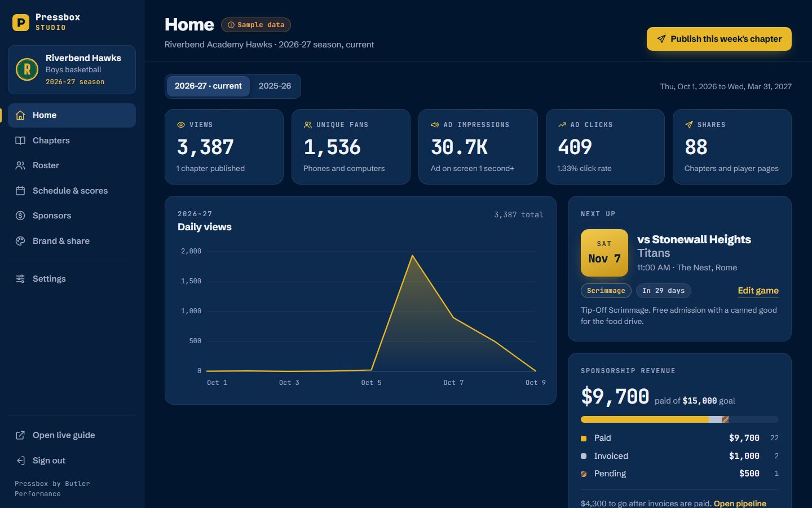Screen dimensions: 812x508
Task: Click the Chapters book icon
Action: pyautogui.click(x=20, y=141)
